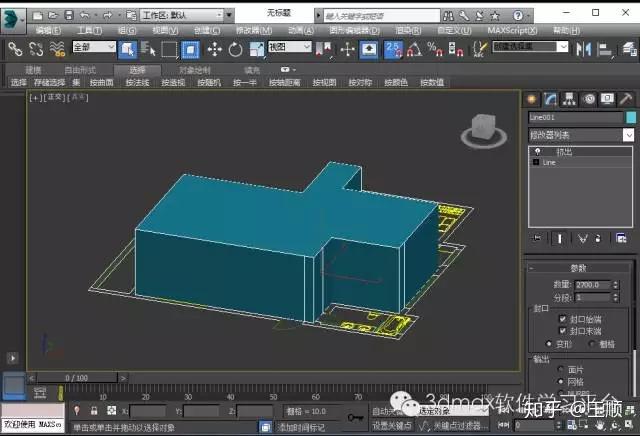Click the Line001 object color swatch
The height and width of the screenshot is (436, 640).
point(631,118)
